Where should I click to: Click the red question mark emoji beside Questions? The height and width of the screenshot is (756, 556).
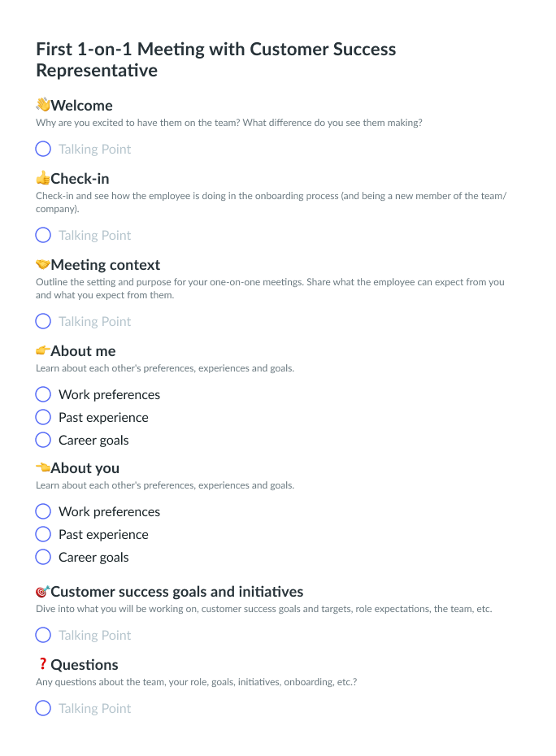tap(43, 664)
